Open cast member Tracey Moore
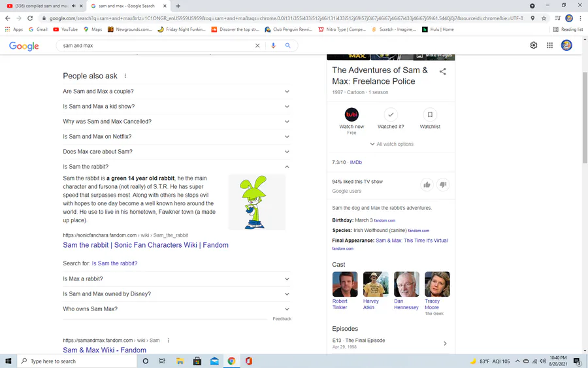Image resolution: width=588 pixels, height=368 pixels. pyautogui.click(x=437, y=293)
